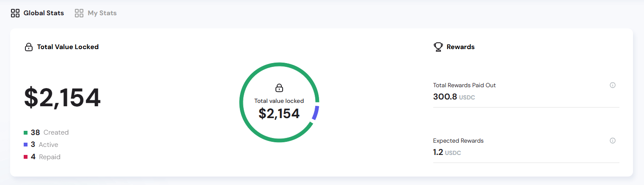Click the lock icon inside the donut chart
644x185 pixels.
click(x=279, y=88)
